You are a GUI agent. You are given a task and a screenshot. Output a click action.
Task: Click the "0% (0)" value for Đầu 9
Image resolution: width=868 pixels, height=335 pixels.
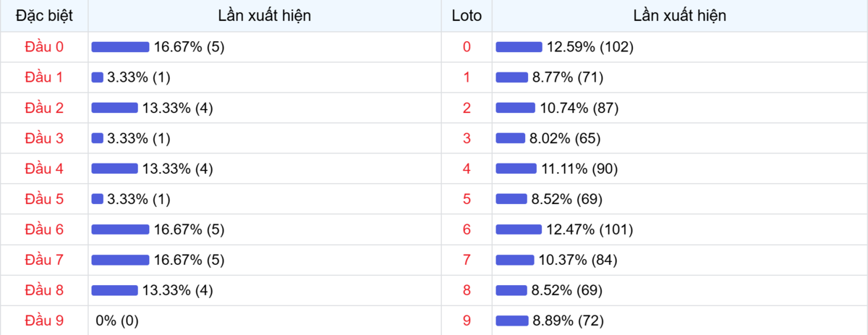click(x=117, y=321)
